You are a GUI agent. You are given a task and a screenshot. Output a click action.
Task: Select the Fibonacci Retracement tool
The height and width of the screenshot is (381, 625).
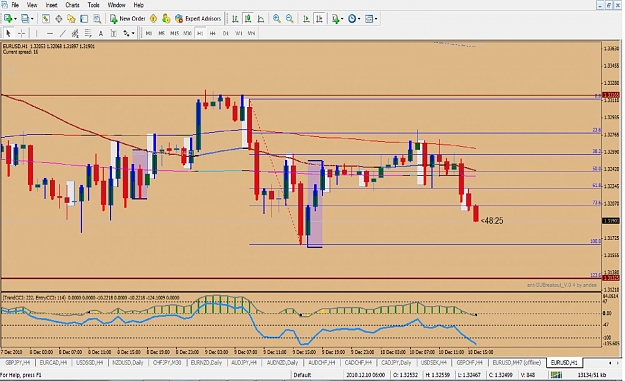pos(88,33)
